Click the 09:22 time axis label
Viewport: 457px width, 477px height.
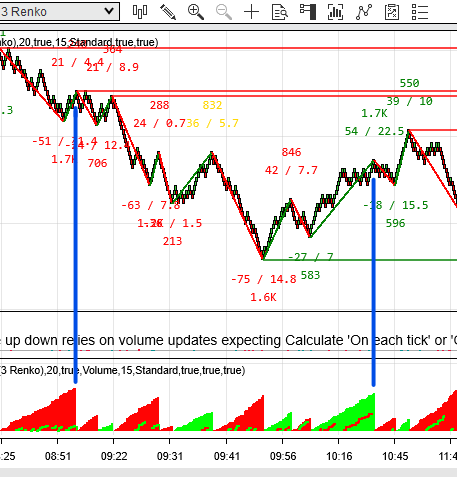[x=114, y=456]
